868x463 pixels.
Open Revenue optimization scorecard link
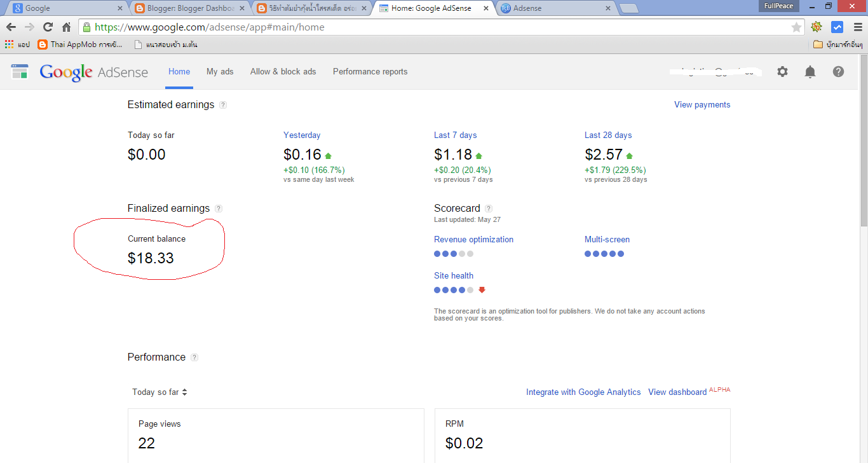coord(473,240)
